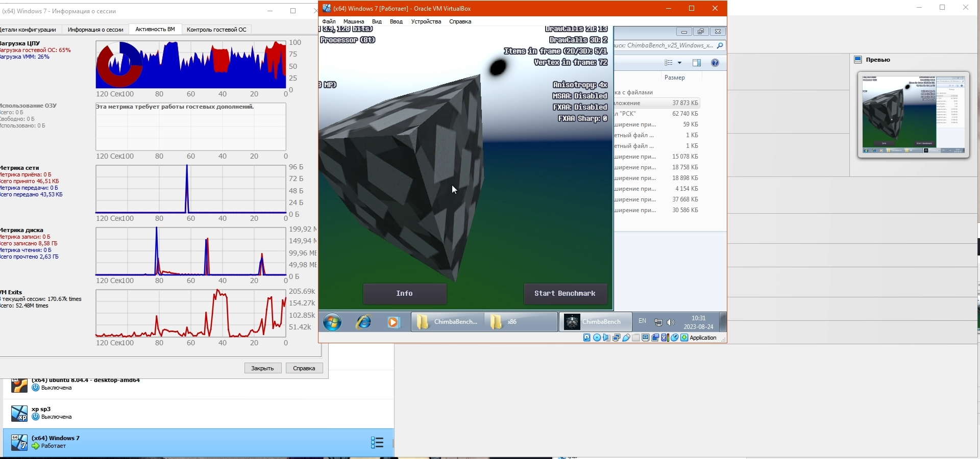Click the x86 folder taskbar button

(x=521, y=322)
